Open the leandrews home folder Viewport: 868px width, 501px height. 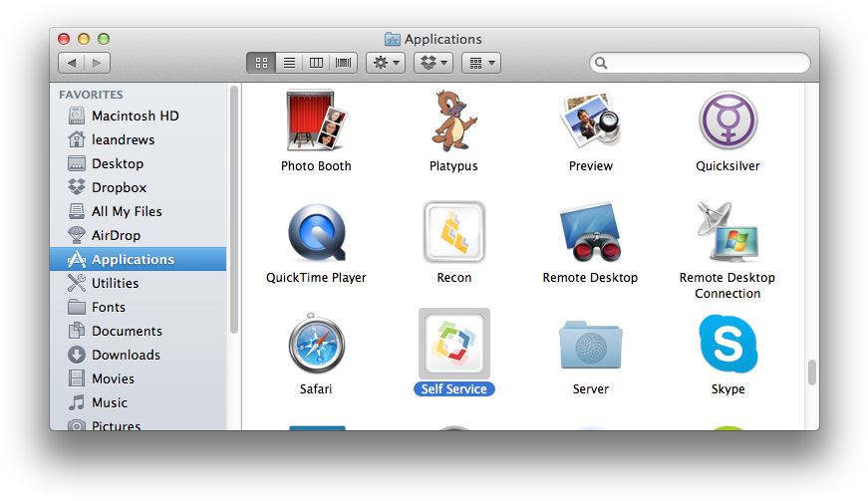[138, 139]
